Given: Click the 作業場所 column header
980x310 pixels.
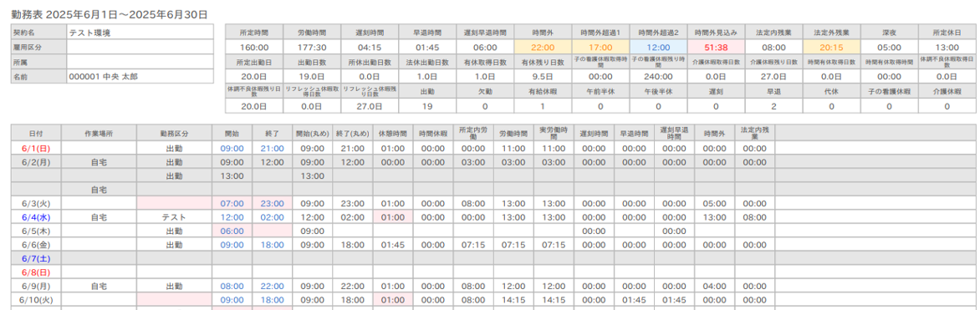Looking at the screenshot, I should (99, 133).
